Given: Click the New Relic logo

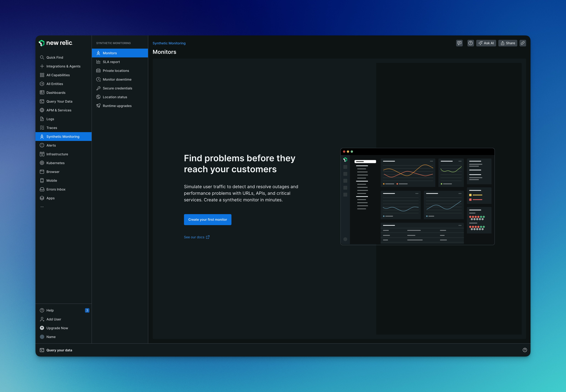Looking at the screenshot, I should click(x=56, y=43).
